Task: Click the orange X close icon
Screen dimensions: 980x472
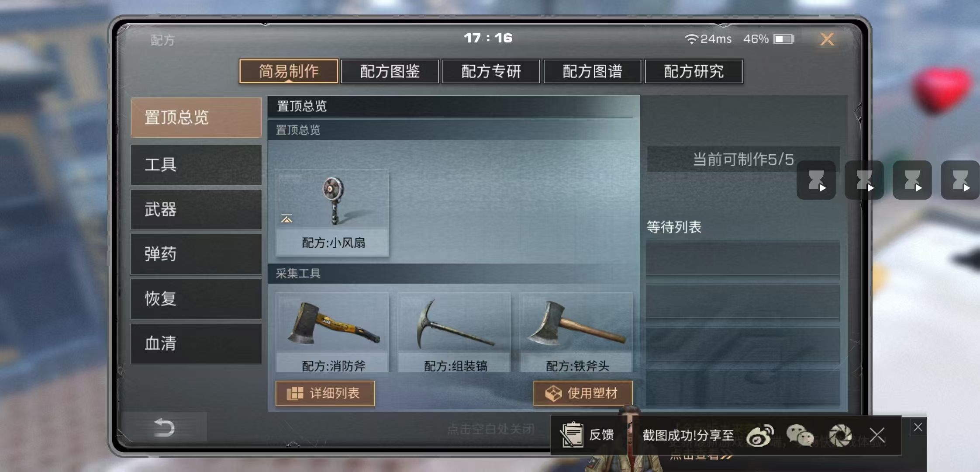Action: [827, 39]
